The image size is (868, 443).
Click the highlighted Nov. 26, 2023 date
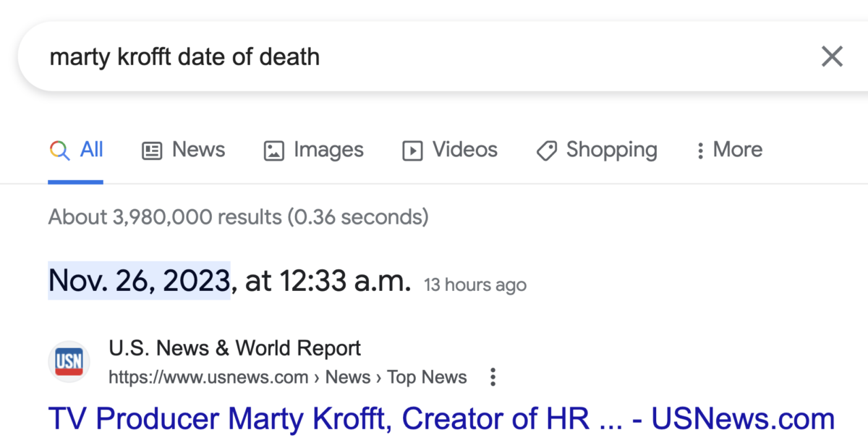pyautogui.click(x=139, y=280)
